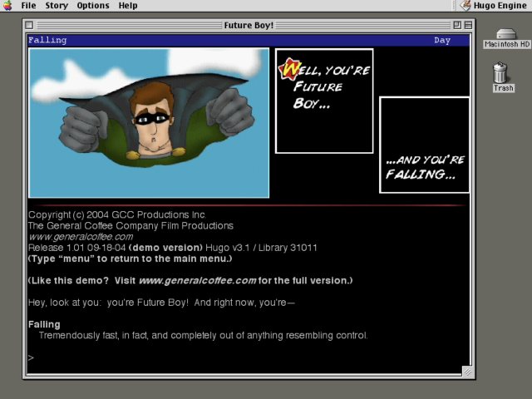Open the Story menu
532x399 pixels.
coord(57,6)
